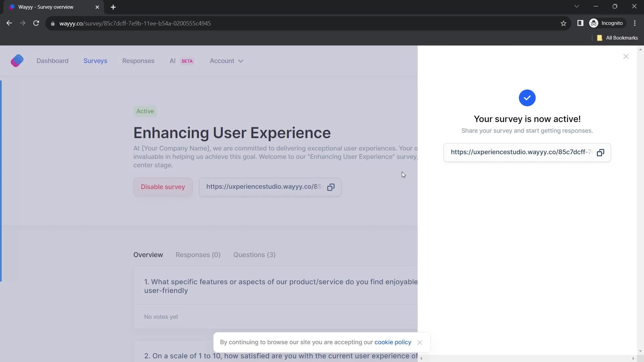Click the browser tab list dropdown
The image size is (644, 362).
(577, 7)
